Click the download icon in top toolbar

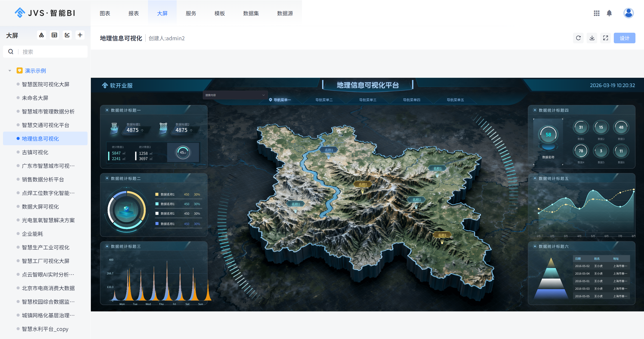[x=592, y=38]
